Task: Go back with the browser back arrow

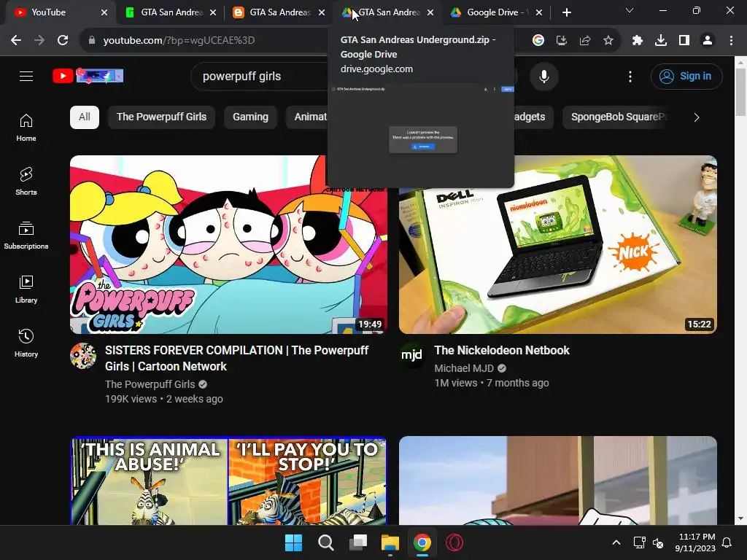Action: pyautogui.click(x=16, y=41)
